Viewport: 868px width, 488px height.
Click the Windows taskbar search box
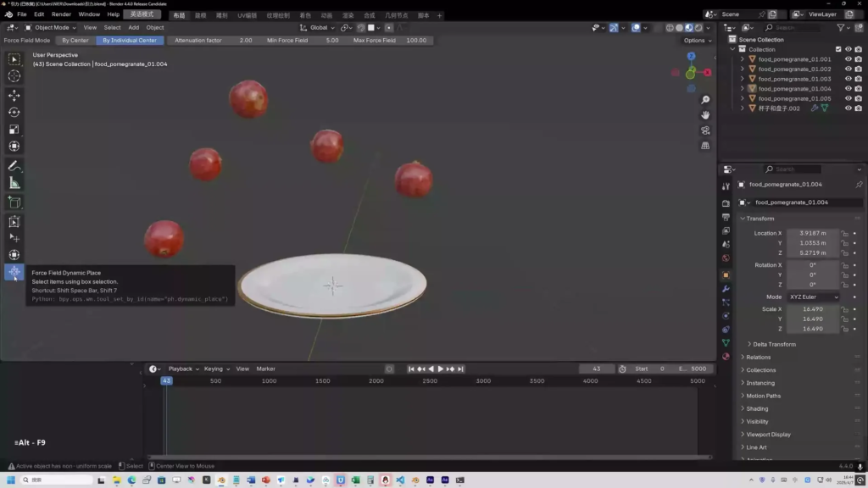click(57, 480)
